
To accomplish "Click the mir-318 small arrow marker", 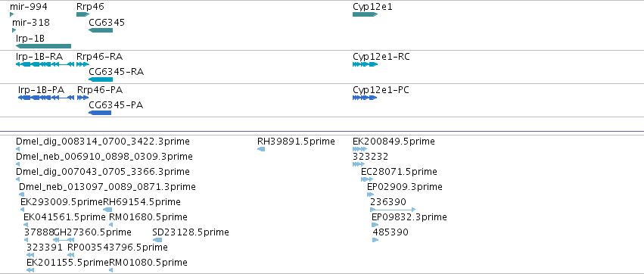I will point(14,30).
